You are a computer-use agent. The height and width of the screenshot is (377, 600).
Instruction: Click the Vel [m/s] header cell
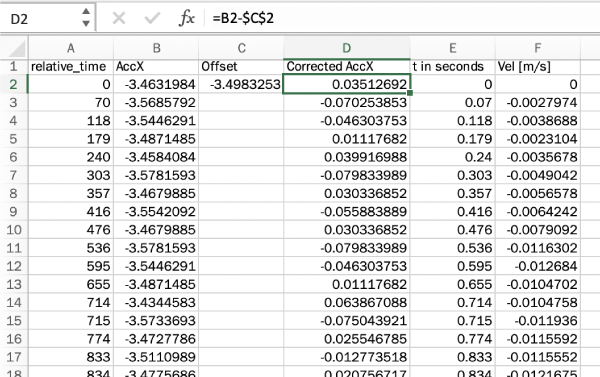[538, 66]
